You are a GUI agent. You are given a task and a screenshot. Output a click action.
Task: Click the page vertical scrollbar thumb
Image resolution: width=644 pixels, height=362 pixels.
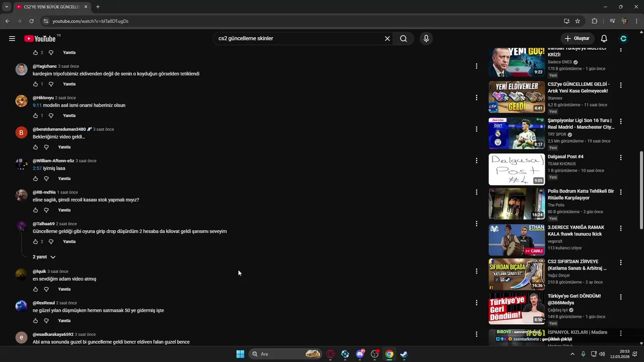641,190
